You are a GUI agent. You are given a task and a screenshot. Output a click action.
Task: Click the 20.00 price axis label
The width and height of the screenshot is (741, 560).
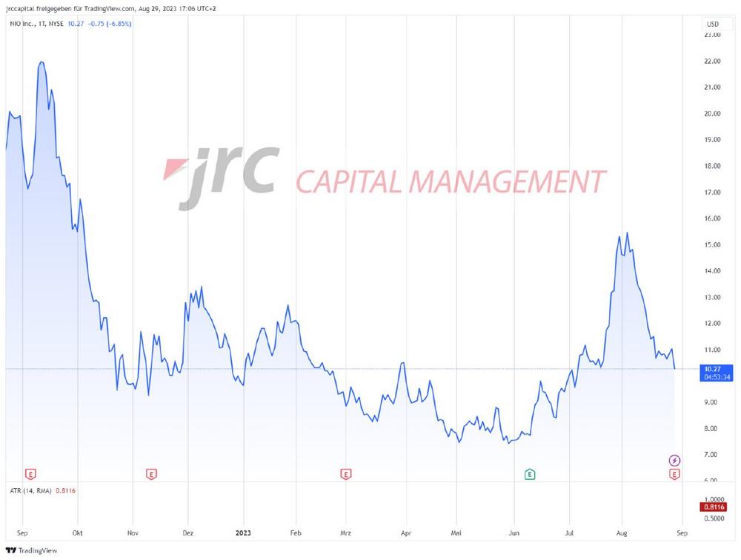tap(712, 113)
